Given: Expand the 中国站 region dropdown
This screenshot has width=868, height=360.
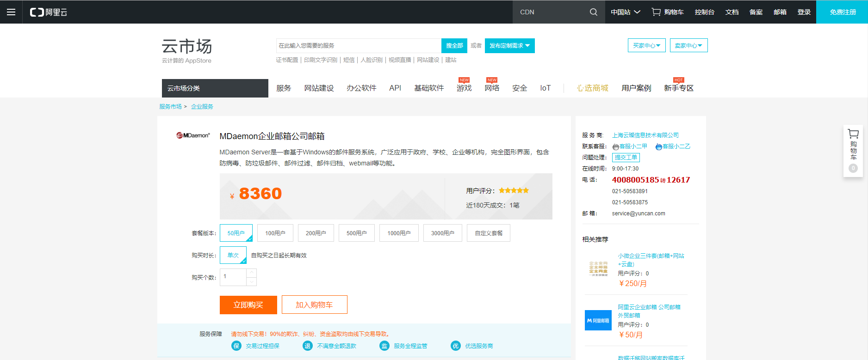Looking at the screenshot, I should 626,12.
